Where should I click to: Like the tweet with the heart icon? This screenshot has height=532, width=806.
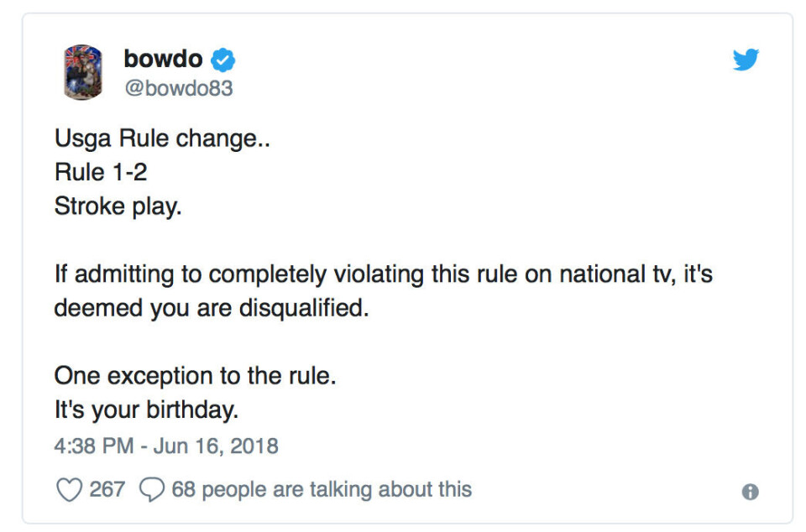(x=69, y=489)
